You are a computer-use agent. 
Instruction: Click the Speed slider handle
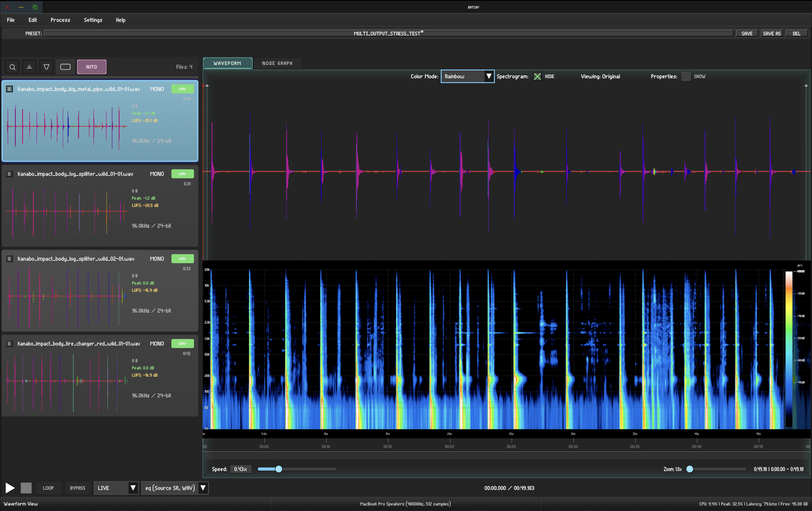pyautogui.click(x=279, y=469)
